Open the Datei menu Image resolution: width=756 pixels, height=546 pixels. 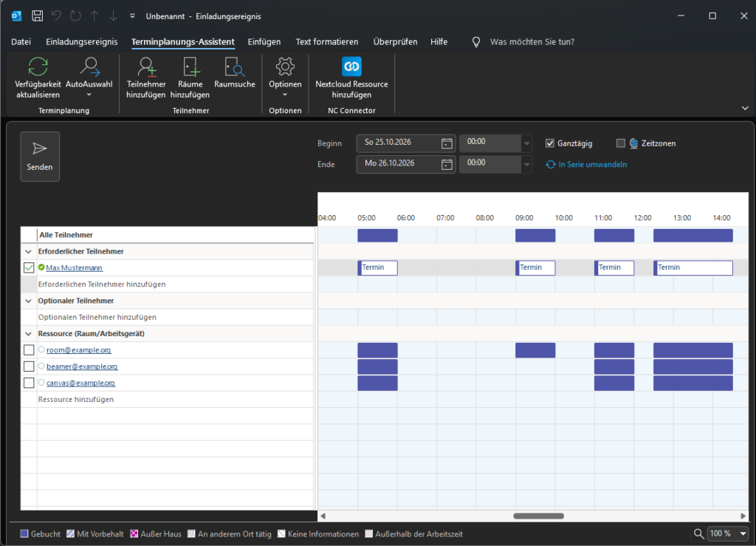click(x=21, y=42)
